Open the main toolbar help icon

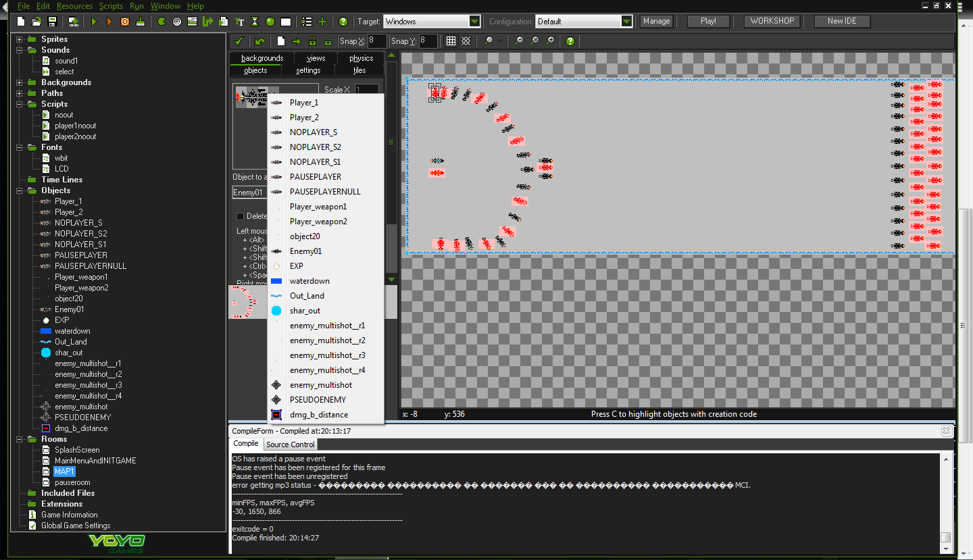pos(343,22)
